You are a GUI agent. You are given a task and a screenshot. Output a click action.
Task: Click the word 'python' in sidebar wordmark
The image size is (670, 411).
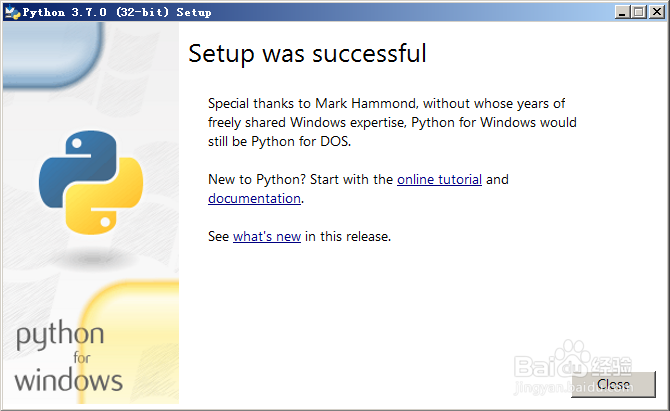[60, 336]
